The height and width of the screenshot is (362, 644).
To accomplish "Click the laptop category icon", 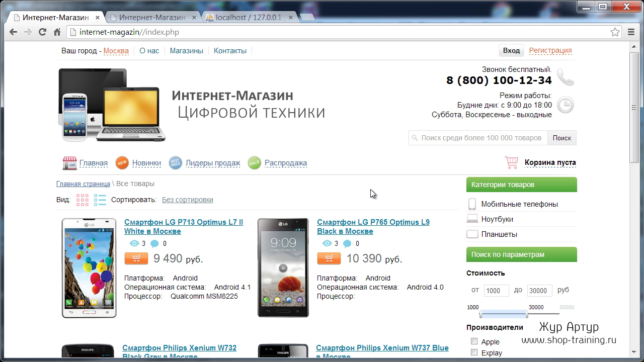I will (x=472, y=219).
